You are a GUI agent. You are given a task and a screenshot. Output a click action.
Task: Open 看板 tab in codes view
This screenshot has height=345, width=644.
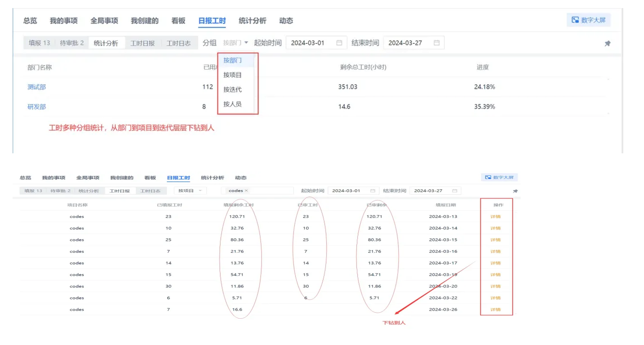pos(150,178)
